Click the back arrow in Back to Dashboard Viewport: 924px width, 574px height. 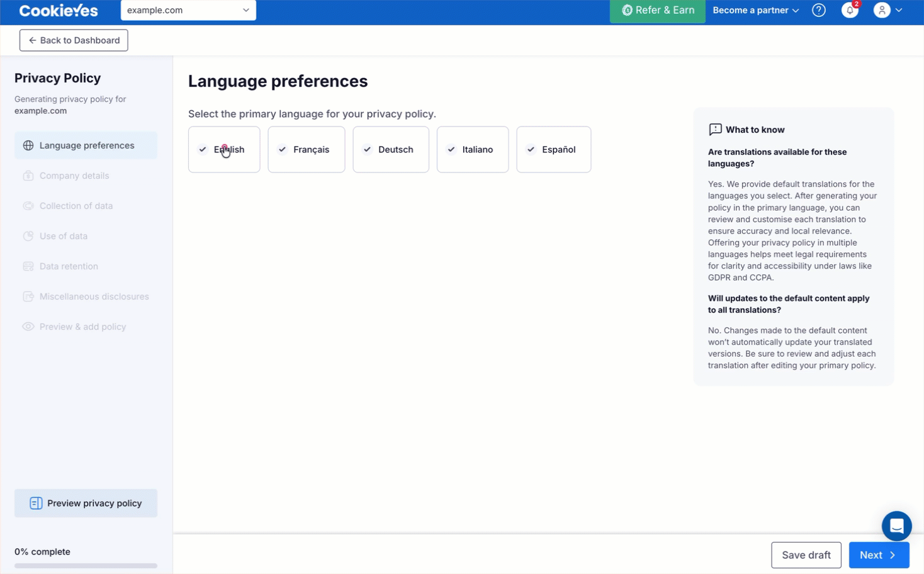32,40
